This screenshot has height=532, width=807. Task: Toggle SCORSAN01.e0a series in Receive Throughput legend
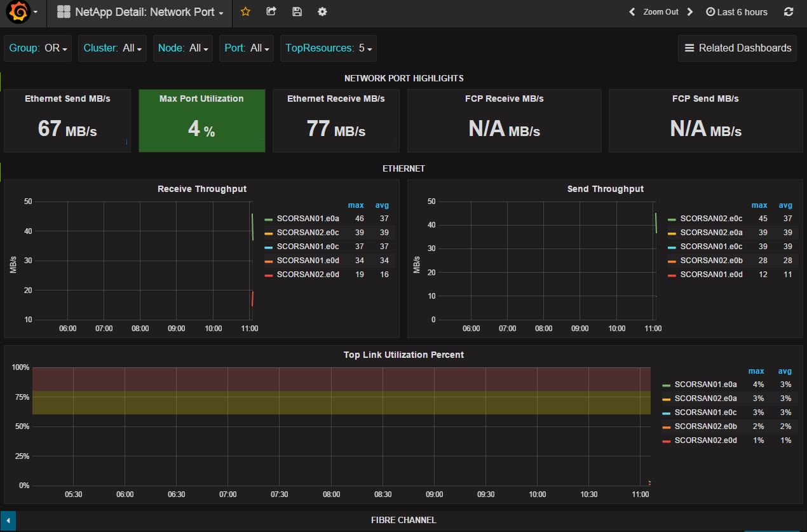pos(308,219)
